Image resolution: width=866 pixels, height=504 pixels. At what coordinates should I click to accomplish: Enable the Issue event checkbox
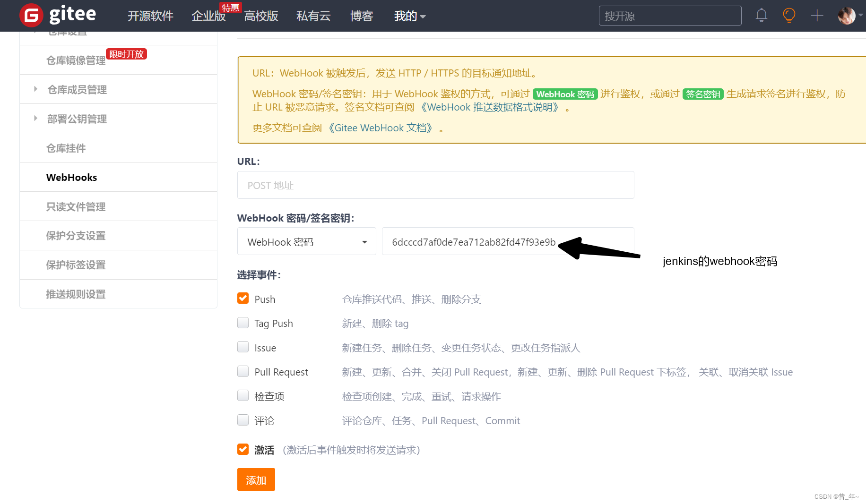coord(243,347)
